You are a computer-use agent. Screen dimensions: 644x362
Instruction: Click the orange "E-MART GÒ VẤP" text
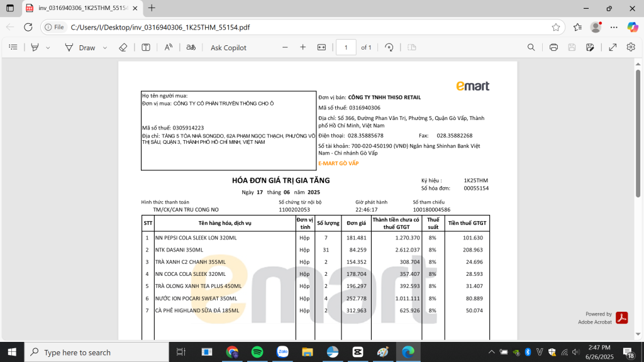pos(338,163)
